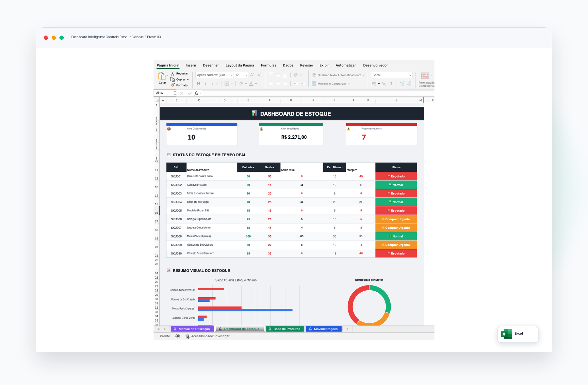Open the Desenhar ribbon tab

(211, 65)
